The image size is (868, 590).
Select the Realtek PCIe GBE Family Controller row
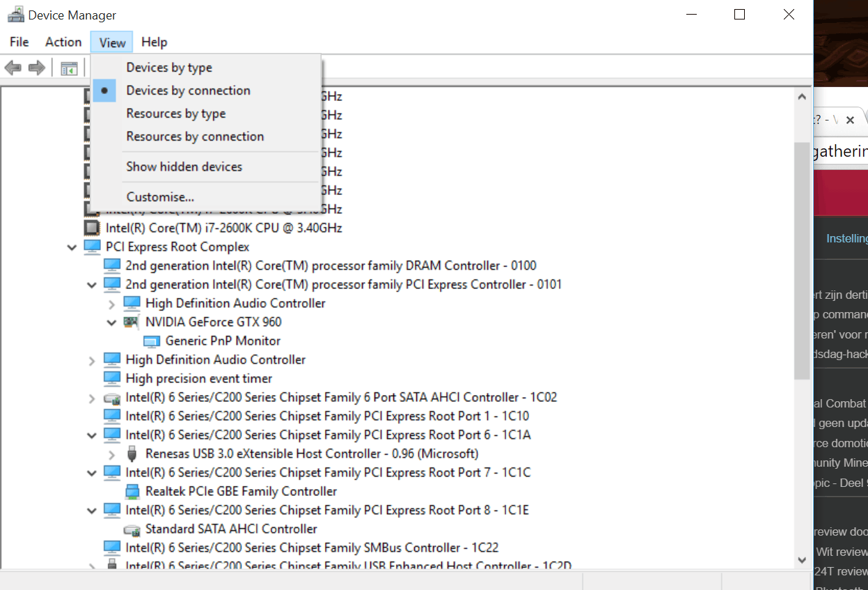(241, 491)
